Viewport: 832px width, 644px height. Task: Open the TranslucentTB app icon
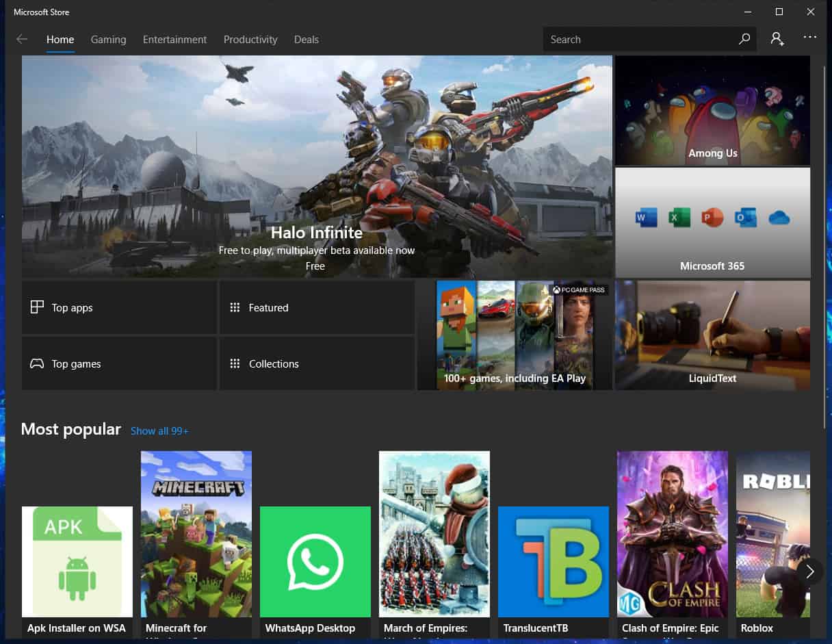554,561
